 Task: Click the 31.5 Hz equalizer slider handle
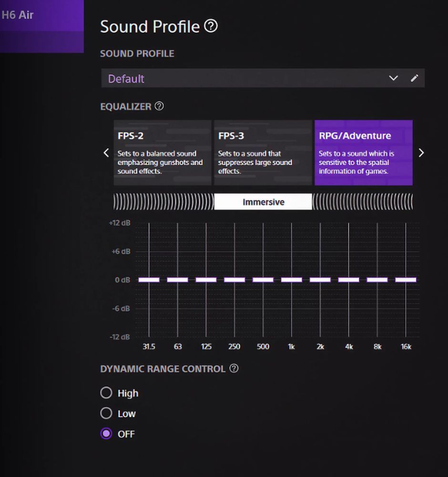pyautogui.click(x=149, y=280)
